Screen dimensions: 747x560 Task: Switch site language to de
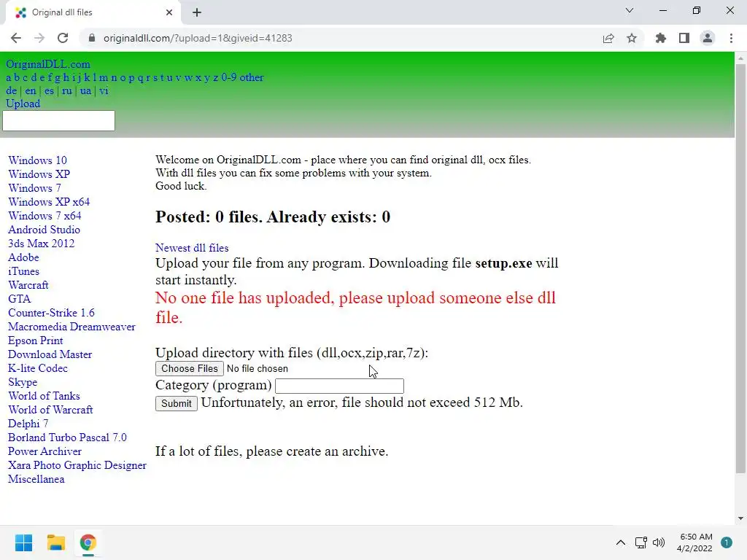pyautogui.click(x=12, y=90)
